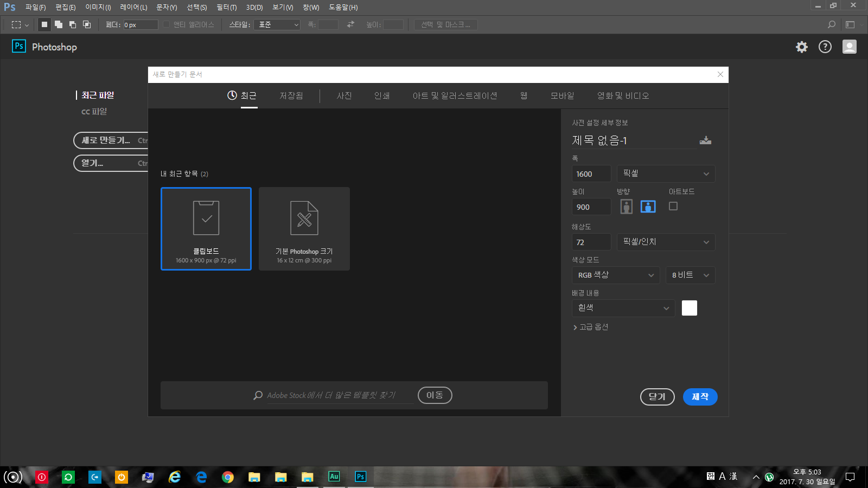Viewport: 868px width, 488px height.
Task: Open the width unit dropdown showing 픽셀
Action: coord(666,174)
